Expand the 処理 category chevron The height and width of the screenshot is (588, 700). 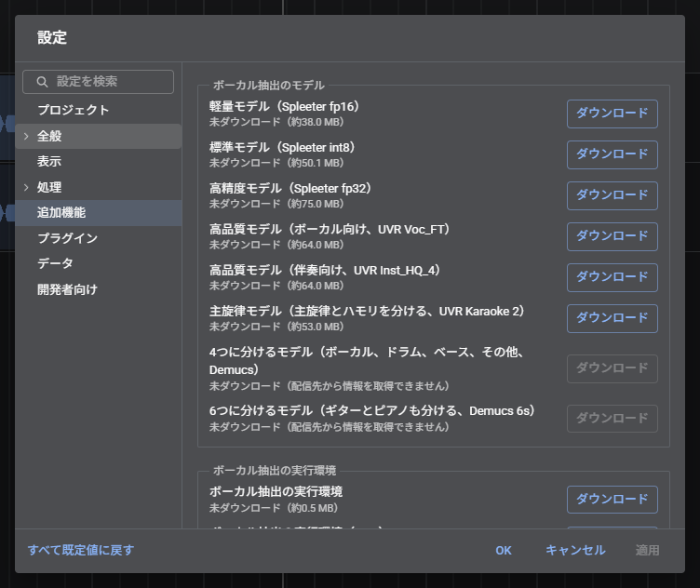point(26,187)
